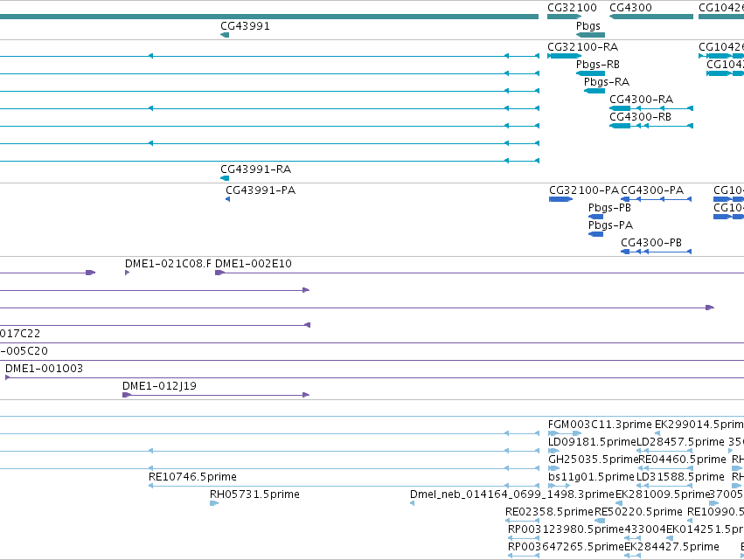Select the CG32100-RA transcript label
The height and width of the screenshot is (560, 744).
pos(582,47)
